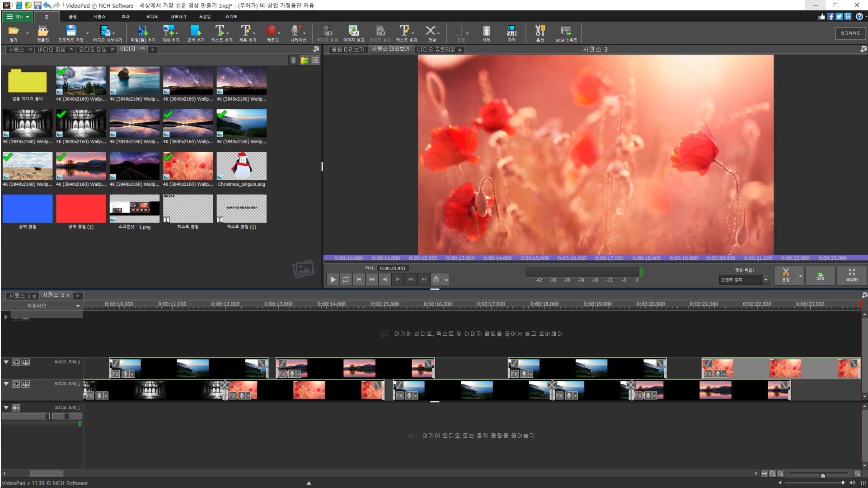Click the 오디오 트랙 1 volume slider
Screen dimensions: 868x488
coord(26,416)
